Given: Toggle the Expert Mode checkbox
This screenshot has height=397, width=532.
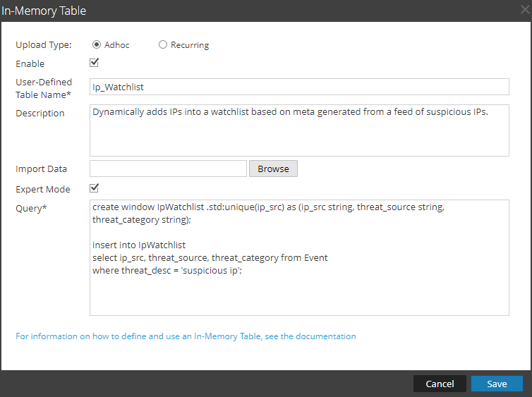Looking at the screenshot, I should point(94,188).
